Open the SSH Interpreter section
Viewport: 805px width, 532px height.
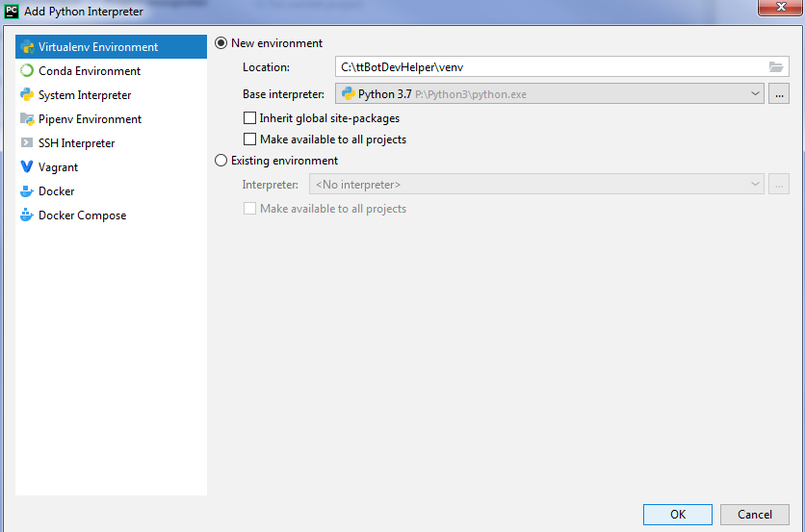[76, 143]
